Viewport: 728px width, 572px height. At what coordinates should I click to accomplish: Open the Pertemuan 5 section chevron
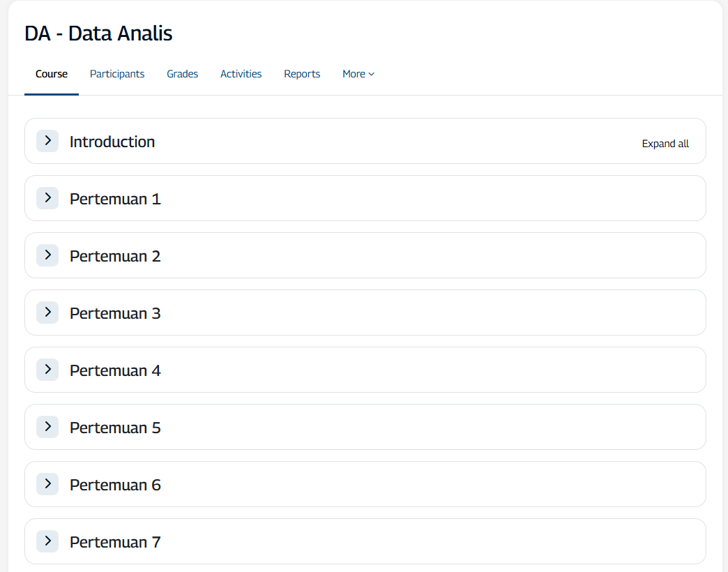coord(47,427)
